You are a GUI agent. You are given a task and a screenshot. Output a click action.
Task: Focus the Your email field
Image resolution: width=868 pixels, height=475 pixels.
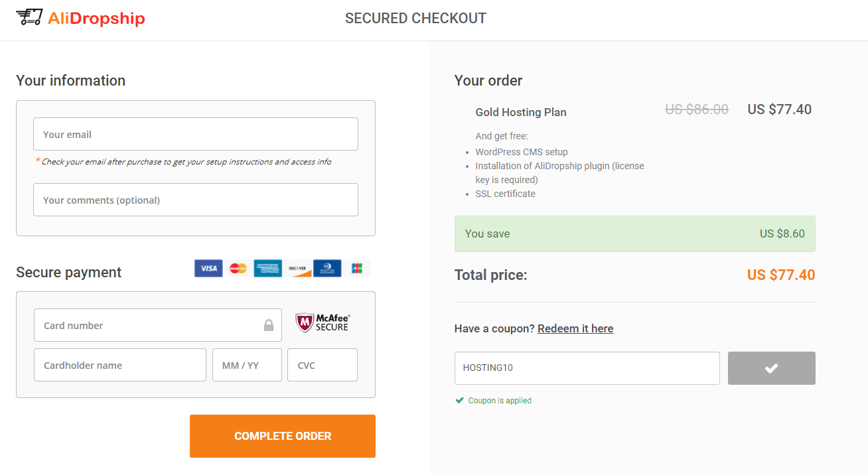[196, 134]
